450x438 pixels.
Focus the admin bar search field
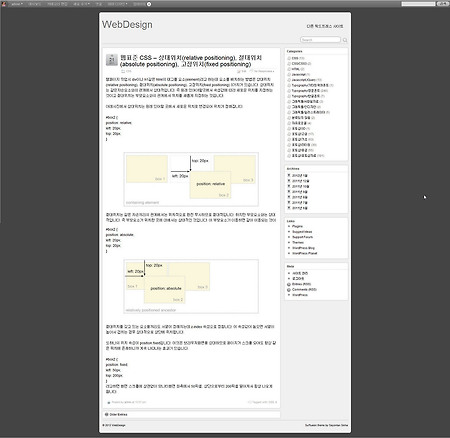pos(418,4)
